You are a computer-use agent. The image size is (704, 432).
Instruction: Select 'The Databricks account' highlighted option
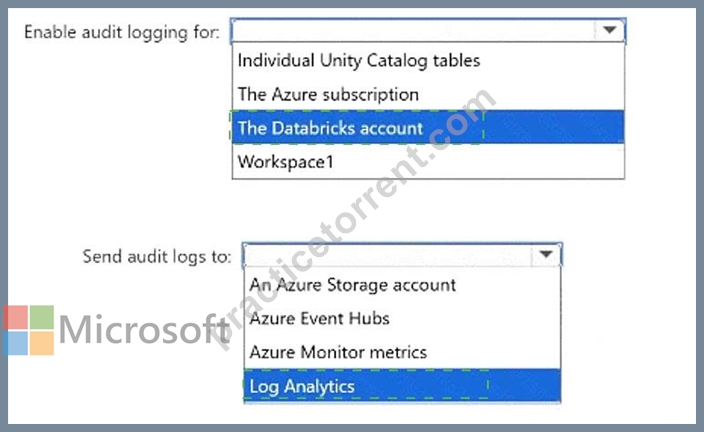(x=428, y=128)
